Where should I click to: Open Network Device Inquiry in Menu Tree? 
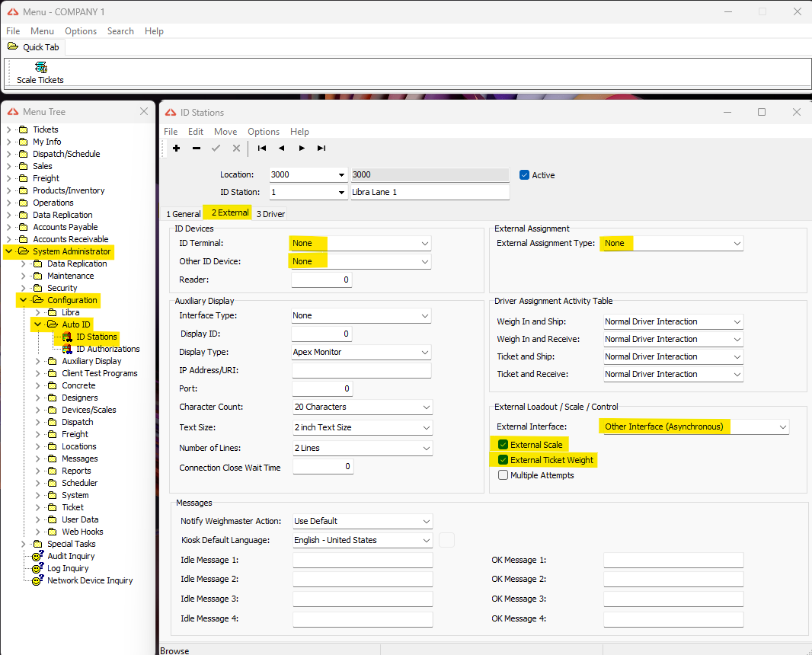pos(90,580)
